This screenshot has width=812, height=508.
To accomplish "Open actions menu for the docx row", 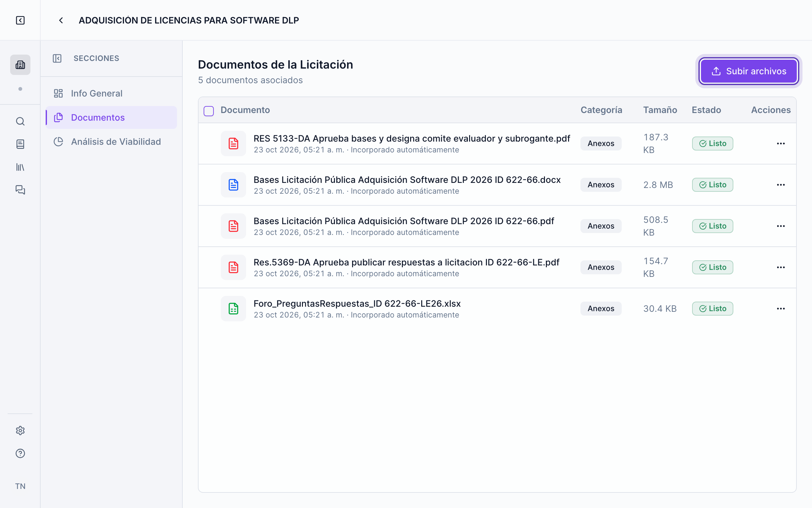I will [781, 185].
